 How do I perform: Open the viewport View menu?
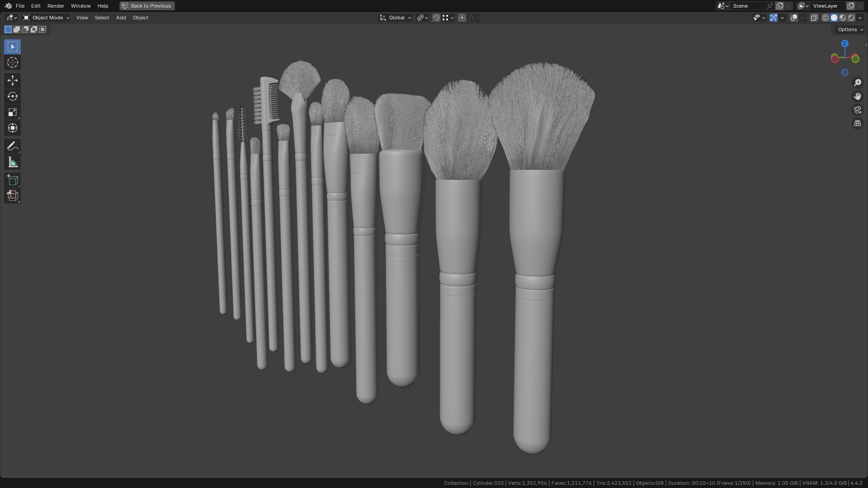(82, 18)
